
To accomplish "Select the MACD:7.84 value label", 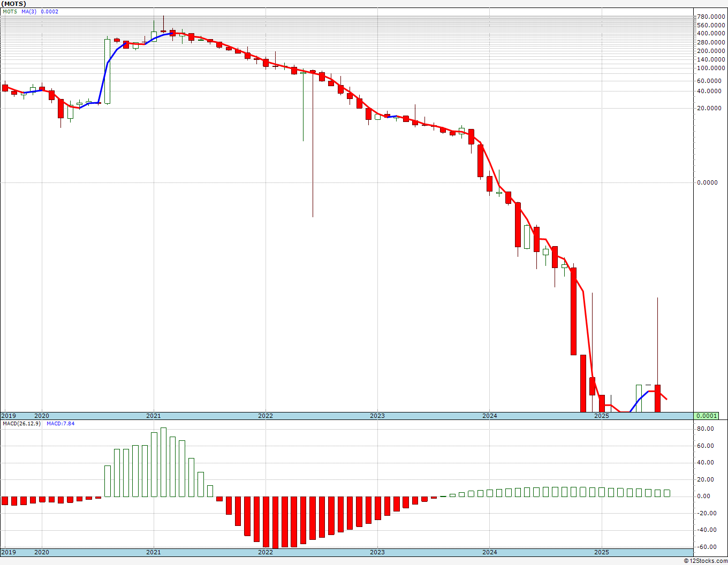I will click(x=60, y=424).
